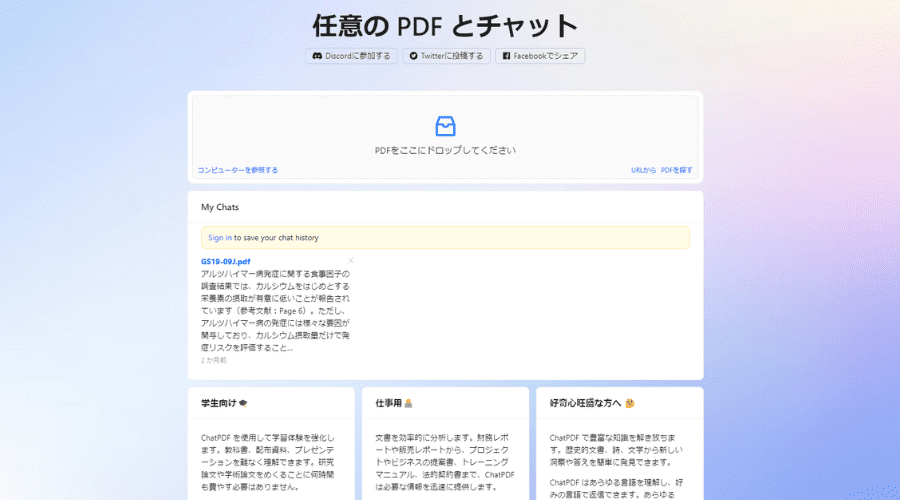
Task: Select the PDFを探す link
Action: click(x=677, y=170)
